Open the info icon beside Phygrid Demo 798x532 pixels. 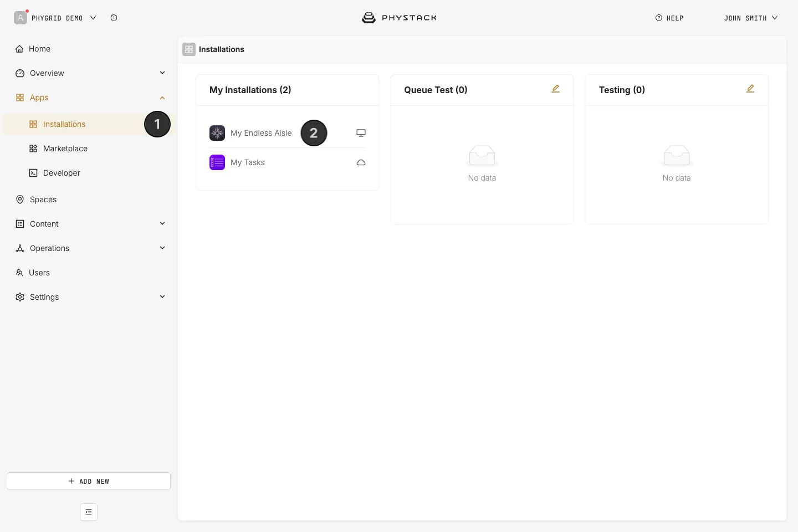click(114, 18)
